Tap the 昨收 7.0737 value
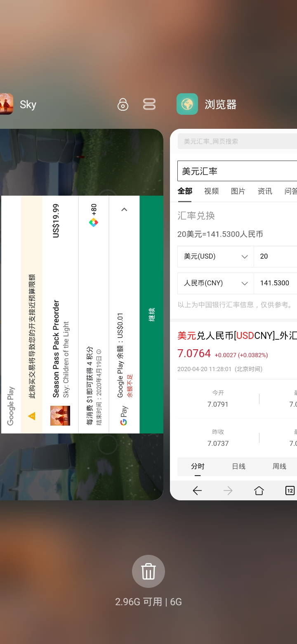The height and width of the screenshot is (644, 297). (x=218, y=443)
